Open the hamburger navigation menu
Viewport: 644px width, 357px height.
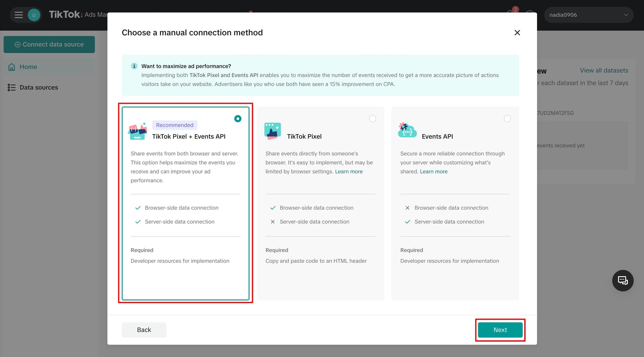(x=19, y=15)
